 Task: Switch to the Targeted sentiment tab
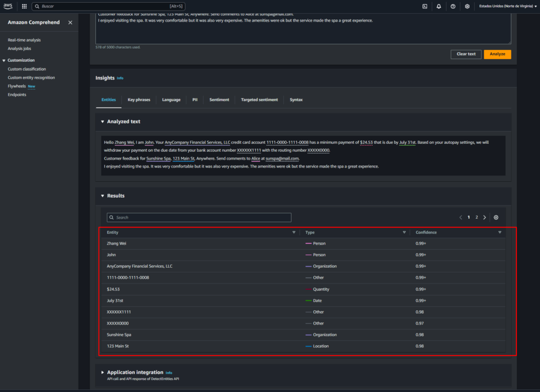coord(259,100)
